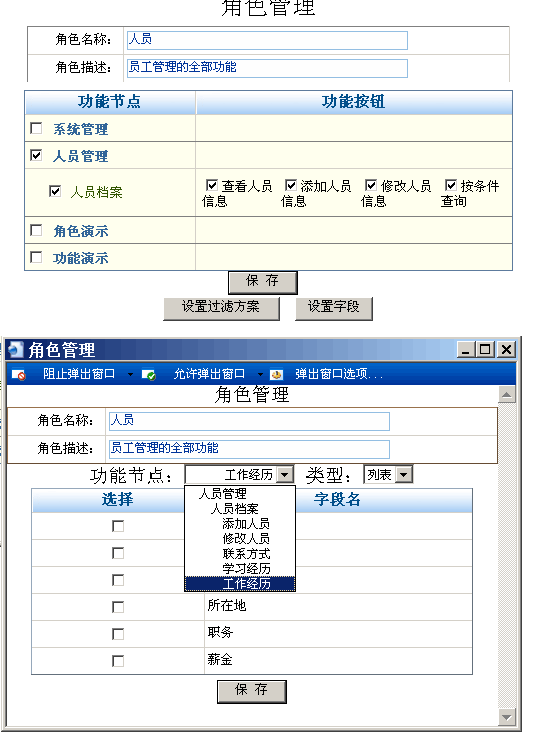Click the 角色管理 window title icon
This screenshot has width=534, height=752.
pyautogui.click(x=15, y=349)
